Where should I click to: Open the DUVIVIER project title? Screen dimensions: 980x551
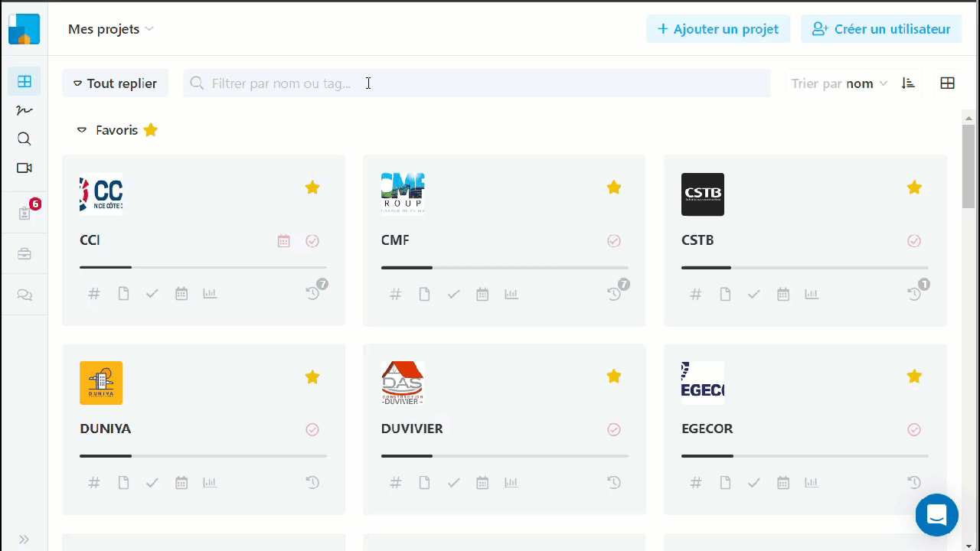click(x=412, y=429)
